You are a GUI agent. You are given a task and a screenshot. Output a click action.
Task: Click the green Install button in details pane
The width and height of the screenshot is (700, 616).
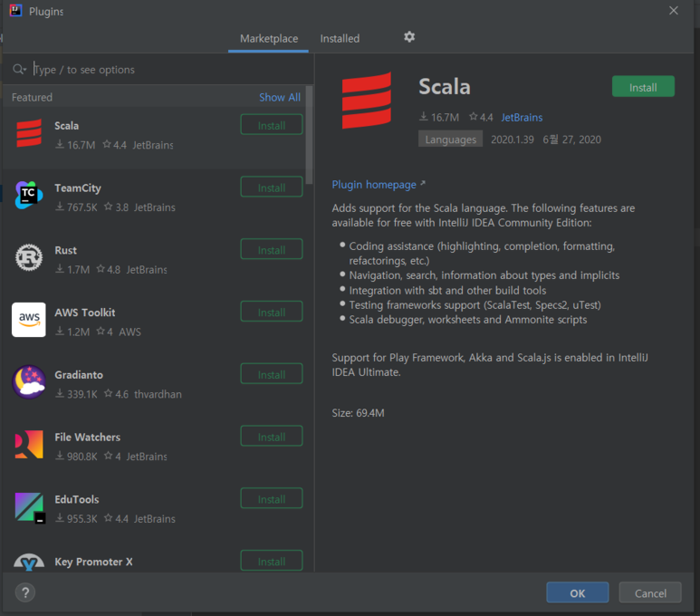click(x=643, y=87)
